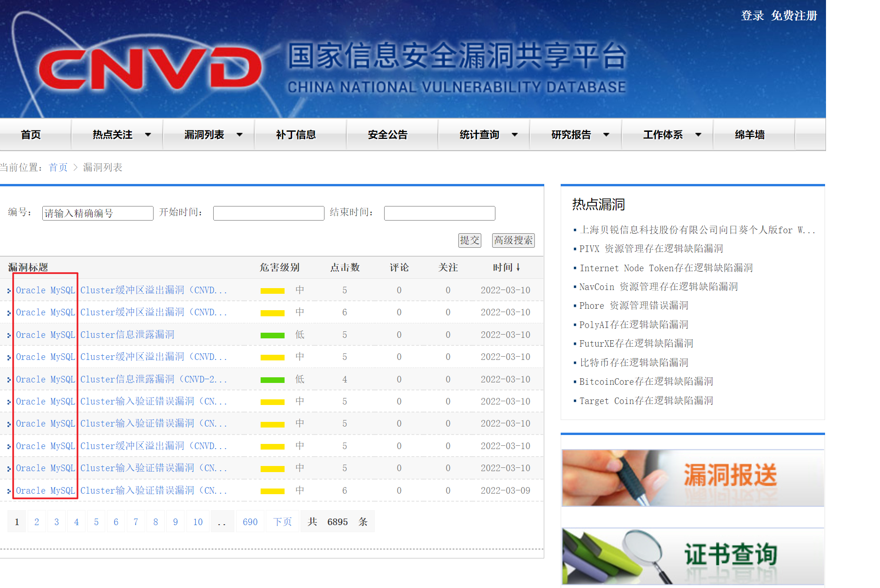Open NavCoin 资源管理存在逻辑缺陷漏洞

coord(659,287)
